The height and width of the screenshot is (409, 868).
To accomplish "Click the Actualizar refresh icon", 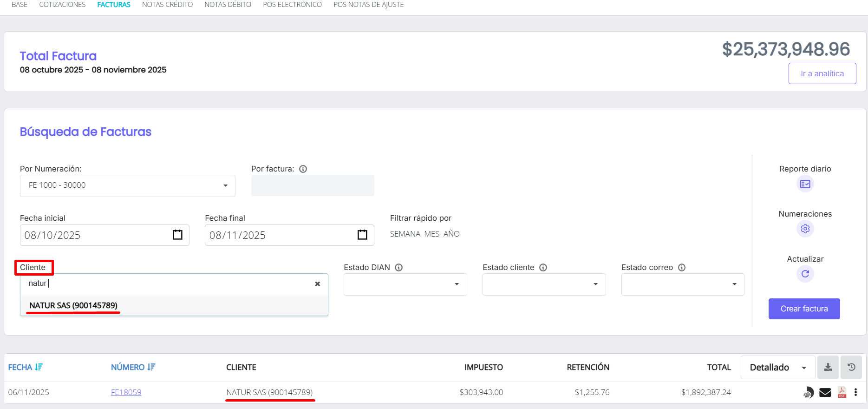I will 805,274.
